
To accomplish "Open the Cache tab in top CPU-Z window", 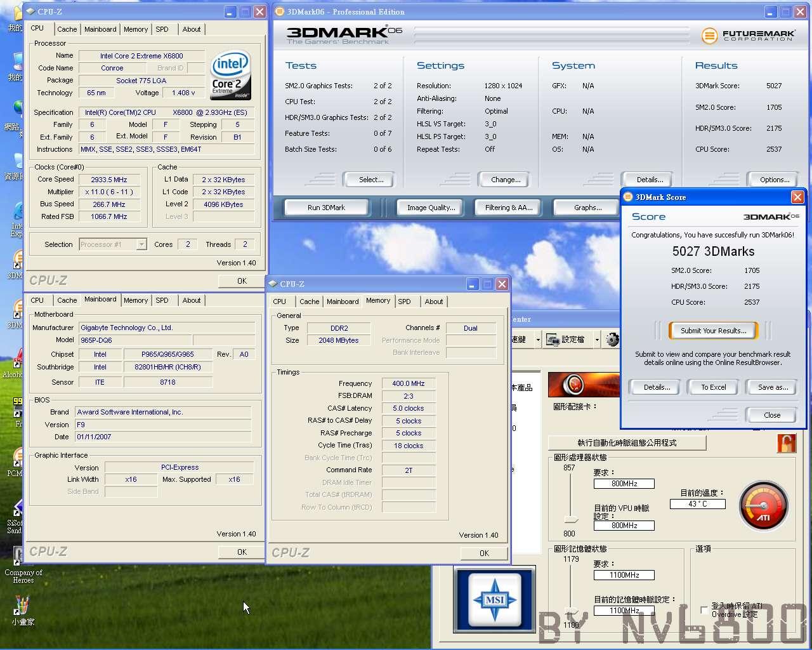I will (67, 29).
